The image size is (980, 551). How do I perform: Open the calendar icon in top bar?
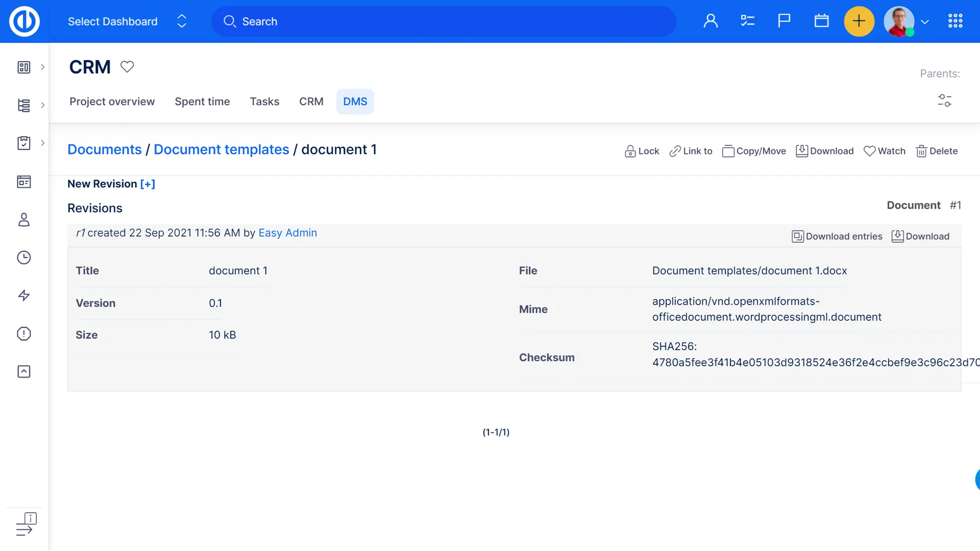pos(821,21)
